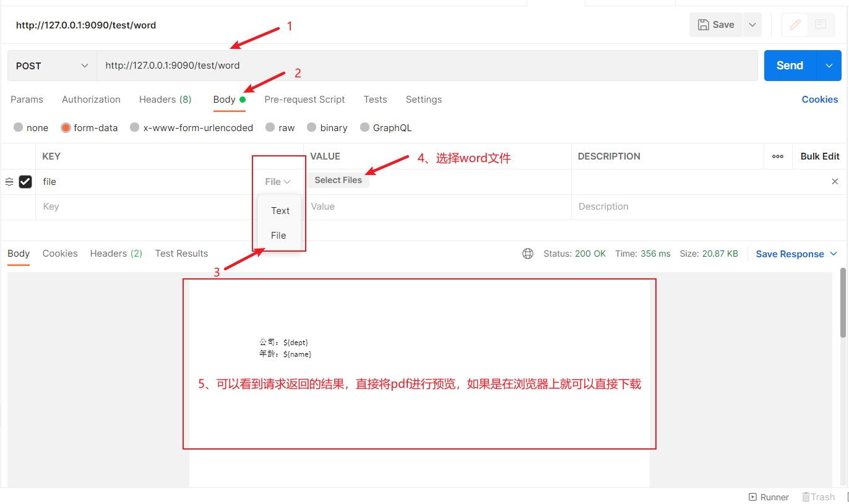Screen dimensions: 849x504
Task: Open the Trash in the status bar
Action: (x=818, y=497)
